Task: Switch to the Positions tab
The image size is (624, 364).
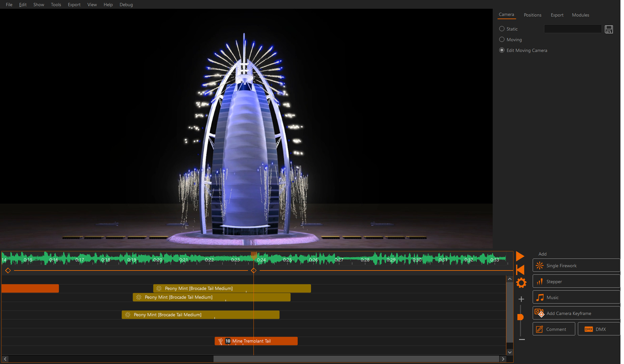Action: tap(533, 15)
